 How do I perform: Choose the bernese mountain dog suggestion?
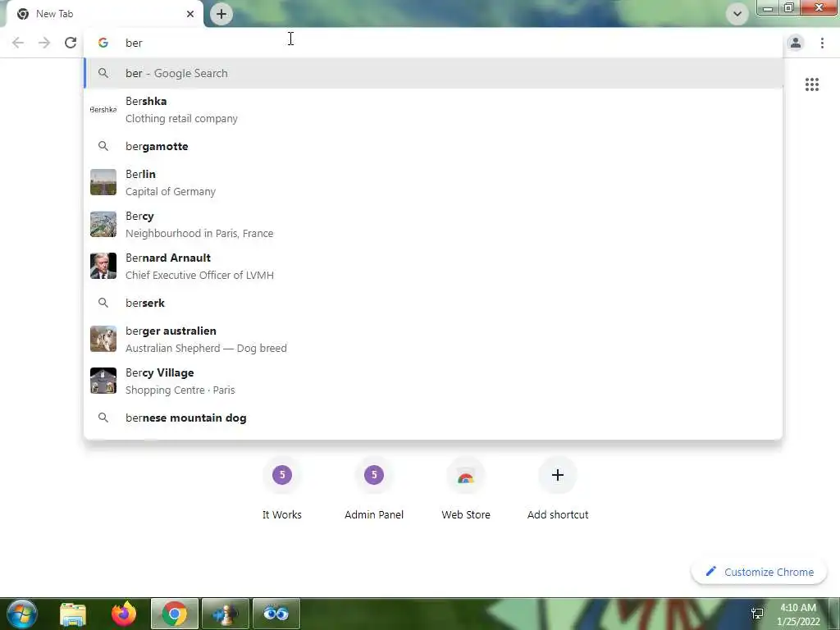pos(434,418)
